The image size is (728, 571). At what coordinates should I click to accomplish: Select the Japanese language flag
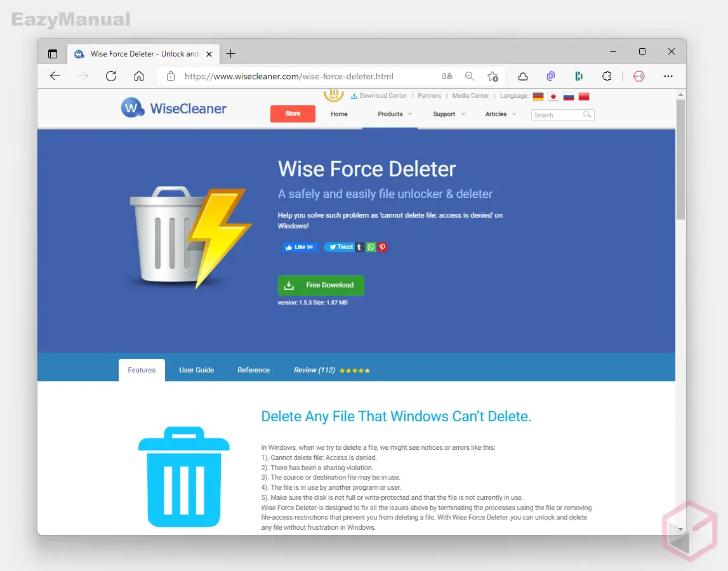tap(553, 96)
